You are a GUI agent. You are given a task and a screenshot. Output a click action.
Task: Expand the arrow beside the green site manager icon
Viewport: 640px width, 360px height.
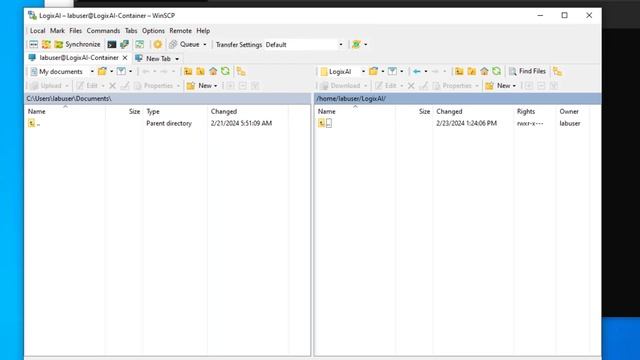(366, 44)
